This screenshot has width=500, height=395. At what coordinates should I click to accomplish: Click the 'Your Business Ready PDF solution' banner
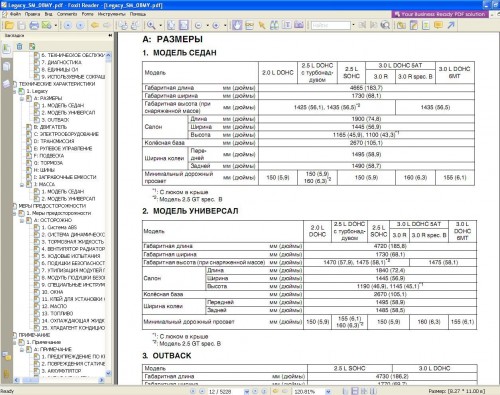point(440,14)
